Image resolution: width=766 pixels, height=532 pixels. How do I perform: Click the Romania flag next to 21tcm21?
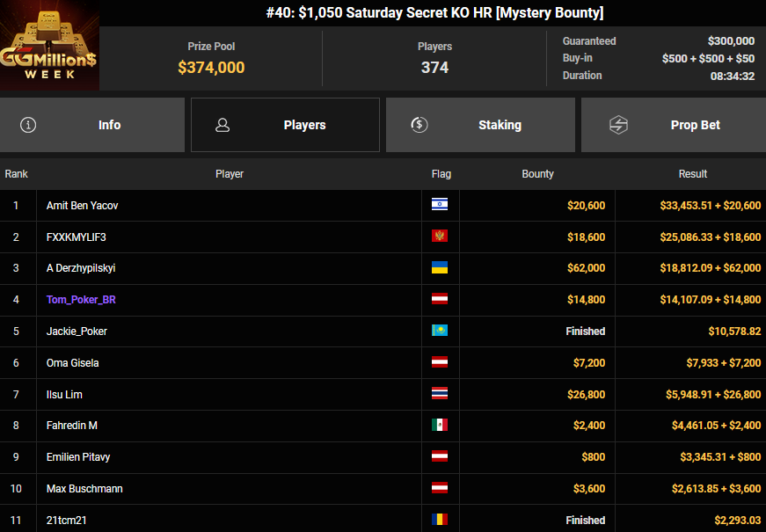(440, 520)
